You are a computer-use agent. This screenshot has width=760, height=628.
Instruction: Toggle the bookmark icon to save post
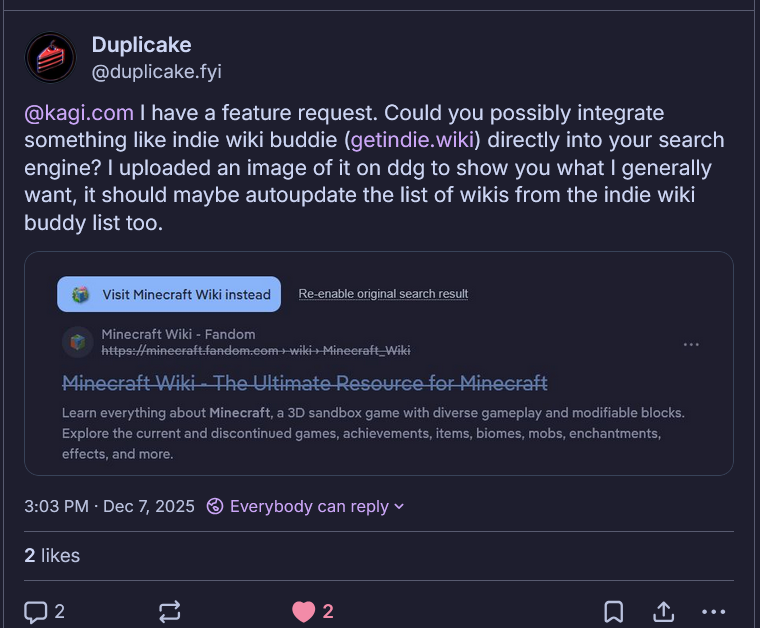614,611
